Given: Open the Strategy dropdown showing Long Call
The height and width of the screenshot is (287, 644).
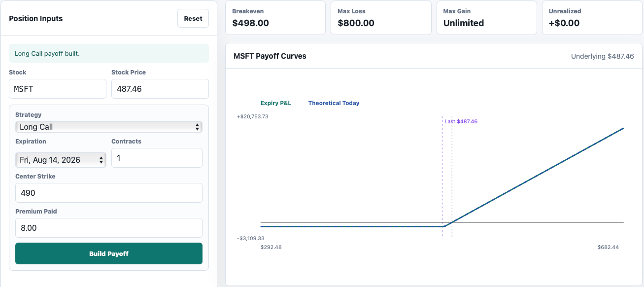Looking at the screenshot, I should (109, 127).
